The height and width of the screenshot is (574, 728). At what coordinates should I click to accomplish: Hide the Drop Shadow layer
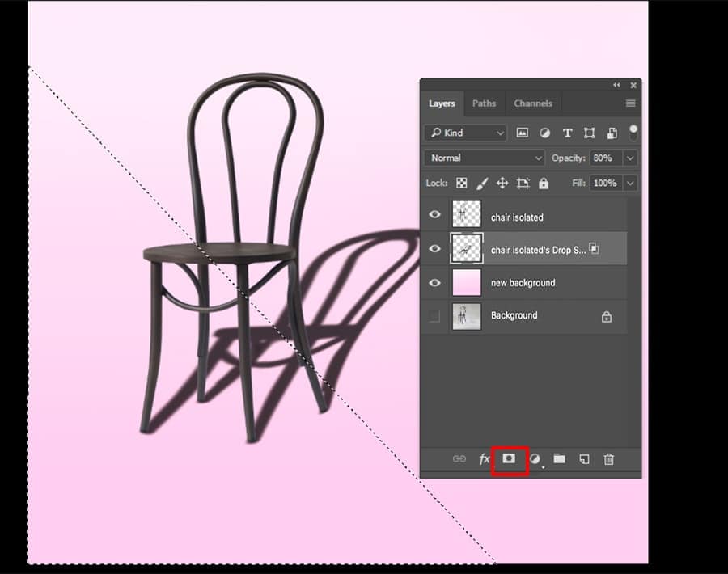(x=434, y=248)
